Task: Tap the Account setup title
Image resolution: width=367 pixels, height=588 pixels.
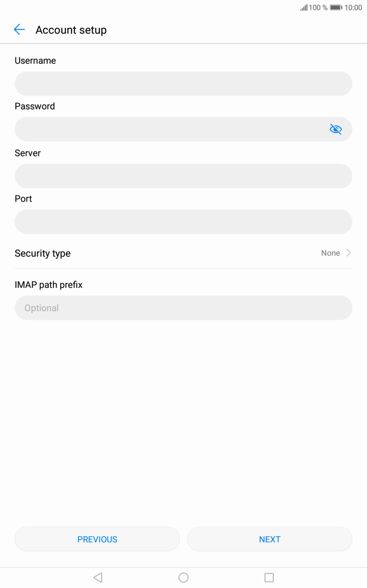Action: (x=71, y=30)
